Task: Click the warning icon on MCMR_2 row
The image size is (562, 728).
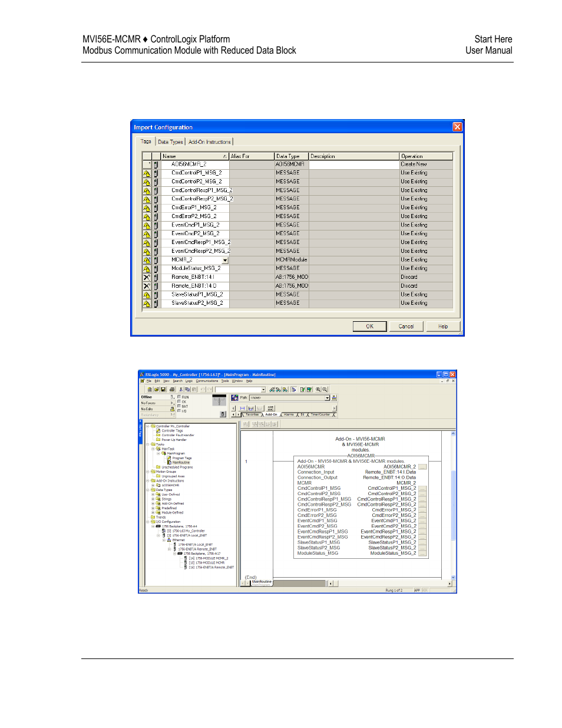Action: (x=147, y=260)
